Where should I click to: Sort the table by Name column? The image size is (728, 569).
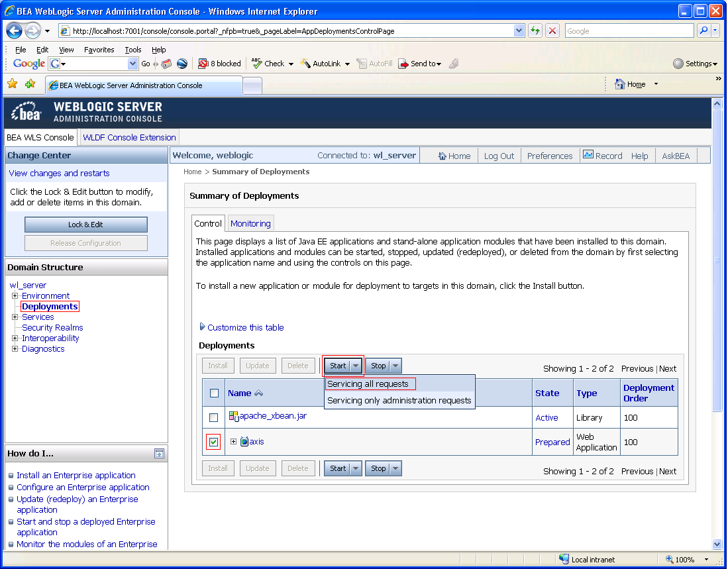[x=240, y=393]
